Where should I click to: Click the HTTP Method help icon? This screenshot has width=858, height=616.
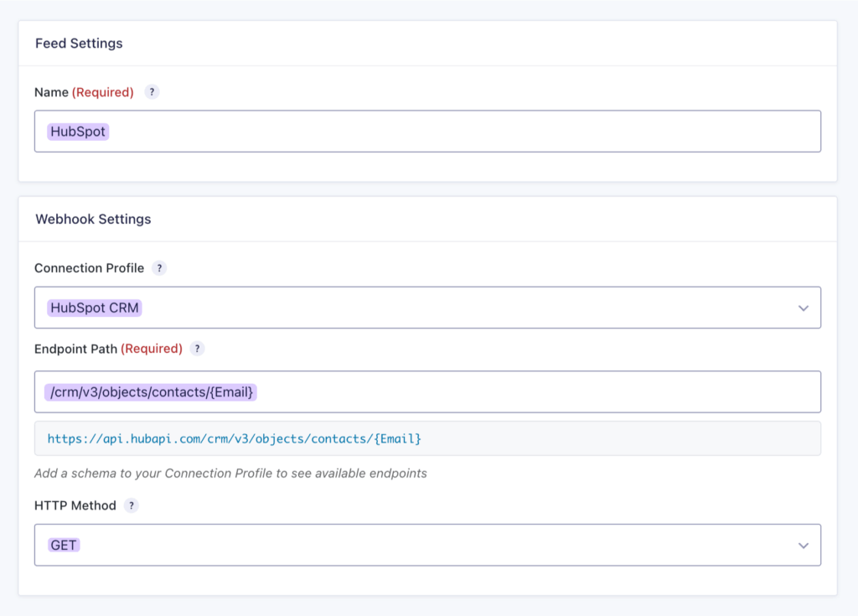click(132, 505)
